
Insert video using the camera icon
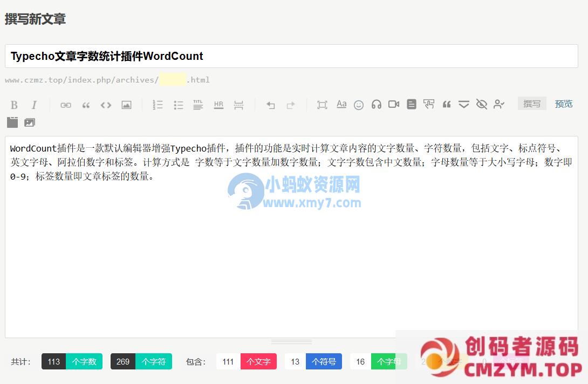pos(394,104)
